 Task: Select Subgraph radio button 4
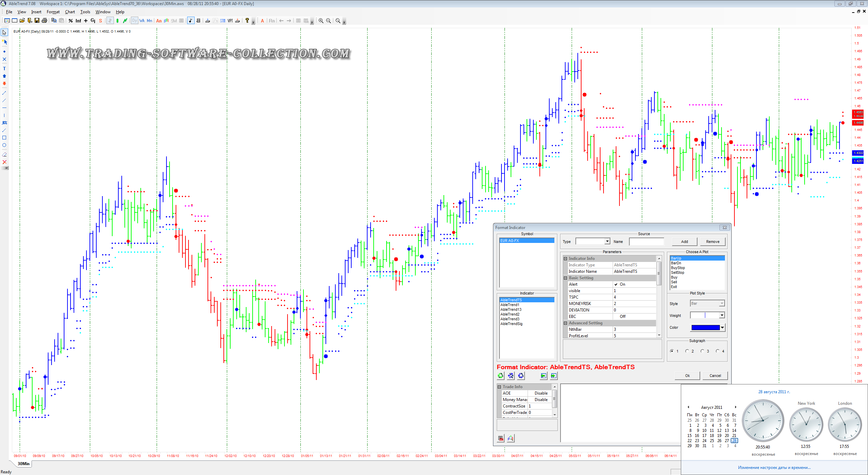point(717,351)
